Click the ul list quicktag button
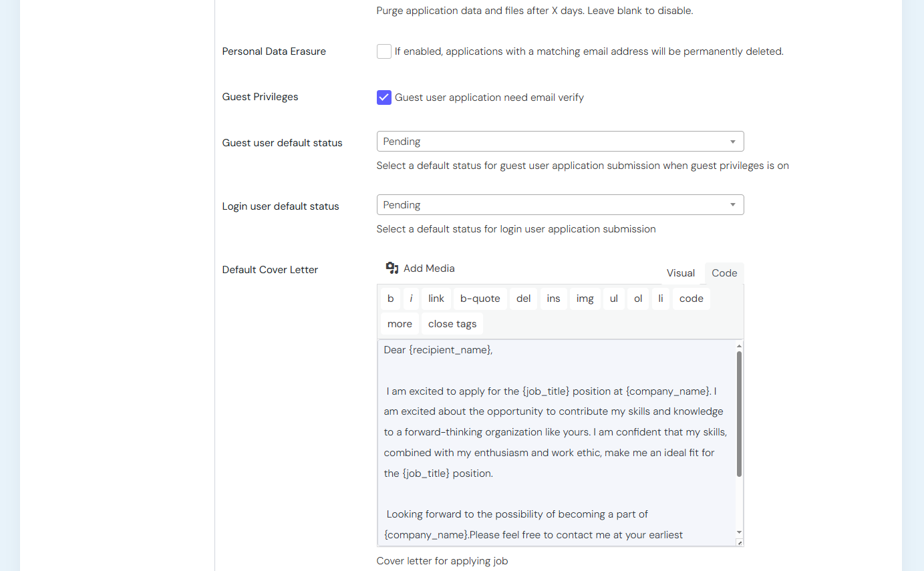 [613, 299]
